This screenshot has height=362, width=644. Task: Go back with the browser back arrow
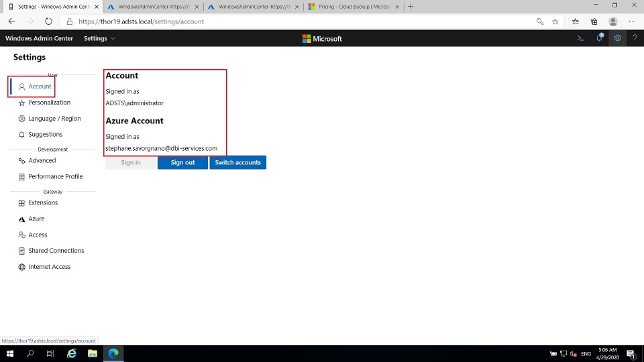coord(11,21)
